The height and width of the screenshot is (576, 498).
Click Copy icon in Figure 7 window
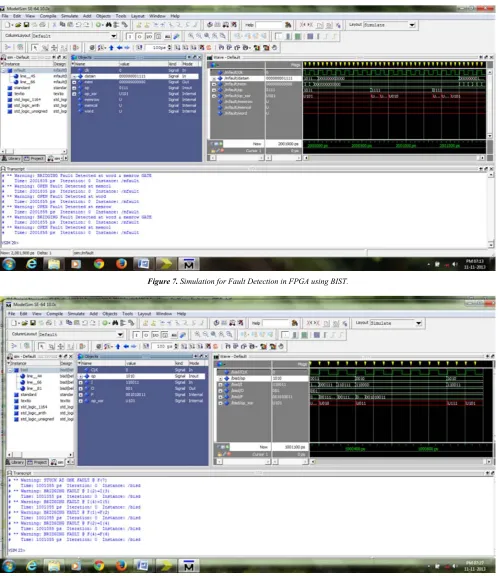click(x=62, y=25)
